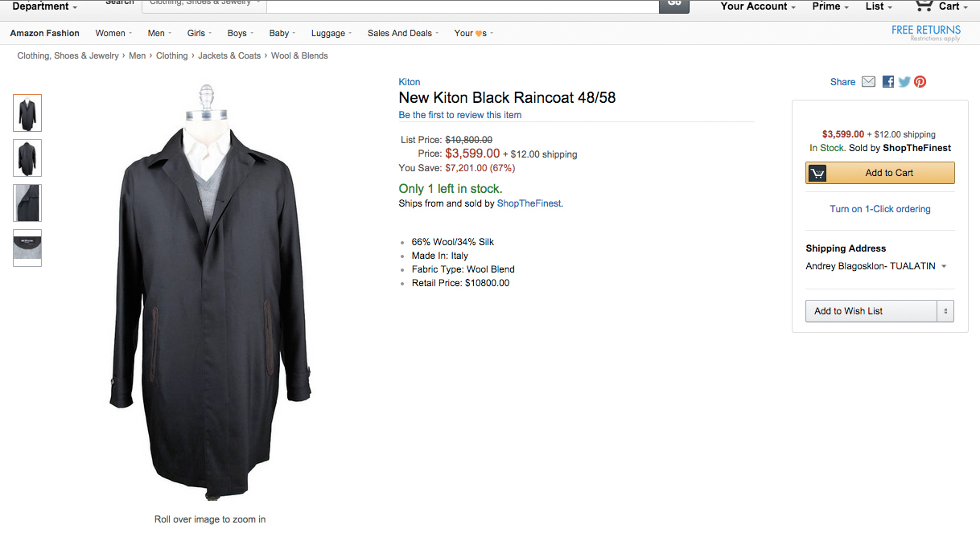Expand the Your Account menu
Viewport: 980px width, 533px height.
(x=758, y=6)
